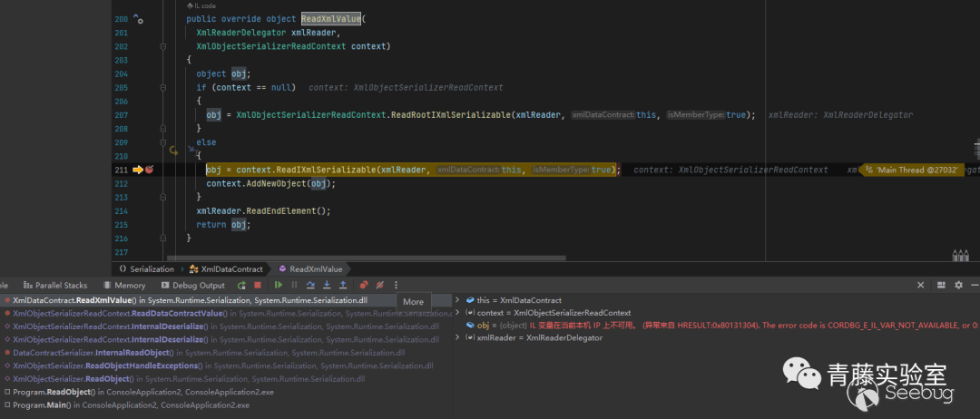
Task: Select Program.Main() stack frame
Action: pos(44,404)
